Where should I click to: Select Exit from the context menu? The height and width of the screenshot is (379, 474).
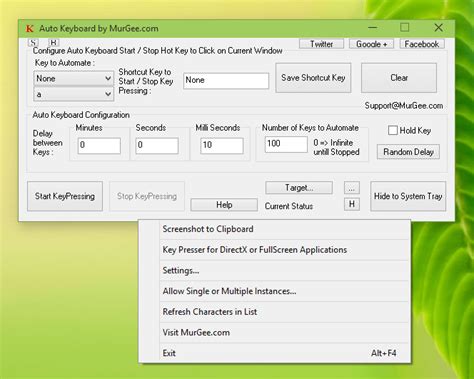[x=275, y=353]
